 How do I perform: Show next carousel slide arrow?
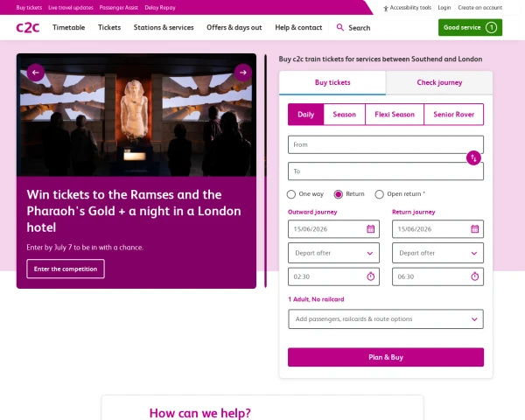[242, 73]
